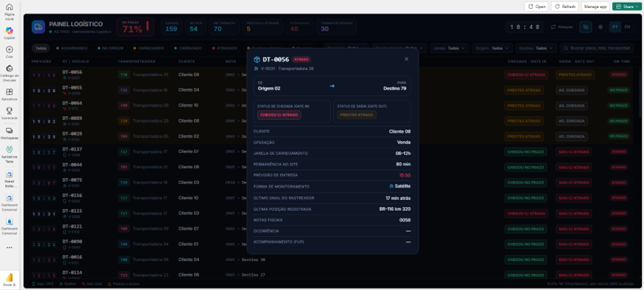Click the T19 carrier badge

pyautogui.click(x=124, y=182)
